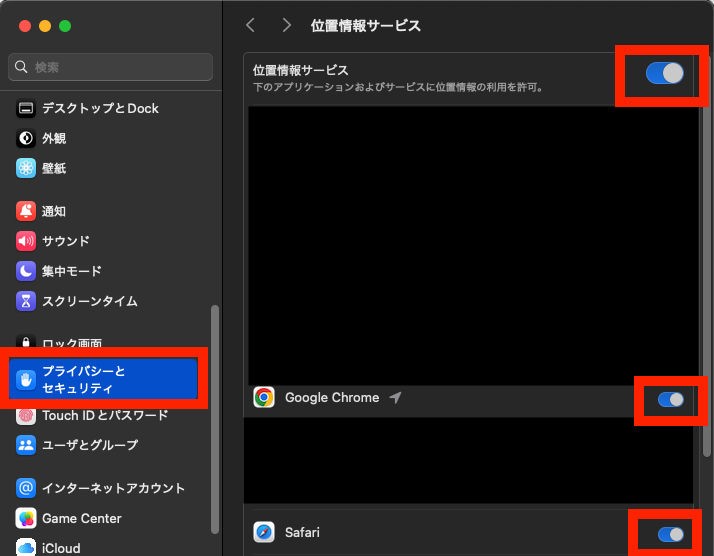Disable location access for Google Chrome
Image resolution: width=714 pixels, height=556 pixels.
(x=670, y=399)
